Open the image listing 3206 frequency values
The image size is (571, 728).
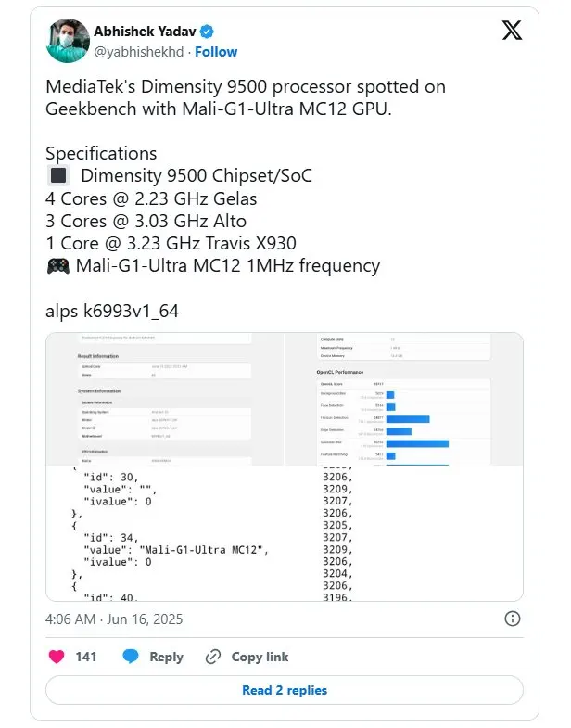click(405, 533)
